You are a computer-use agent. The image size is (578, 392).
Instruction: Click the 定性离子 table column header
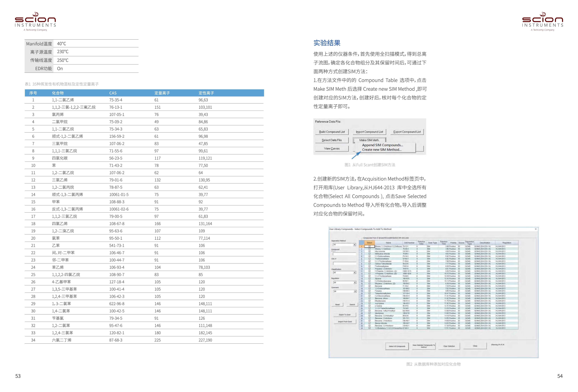[x=206, y=93]
